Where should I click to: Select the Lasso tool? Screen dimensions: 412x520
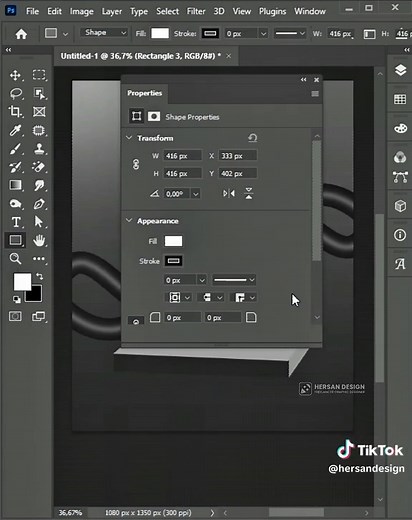16,94
